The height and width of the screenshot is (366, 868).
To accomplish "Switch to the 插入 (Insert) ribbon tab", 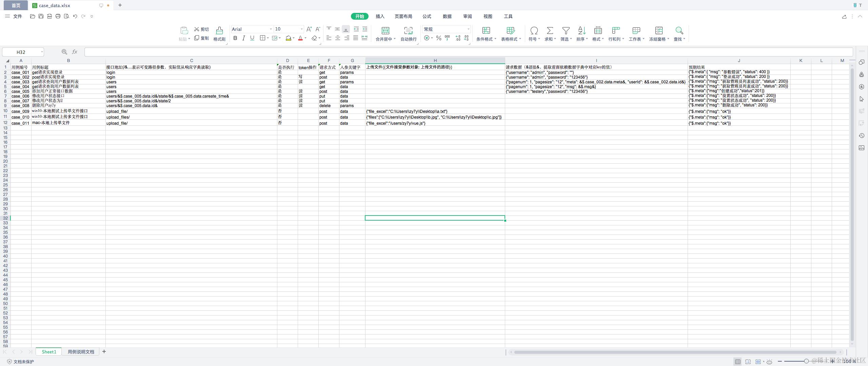I will tap(380, 16).
